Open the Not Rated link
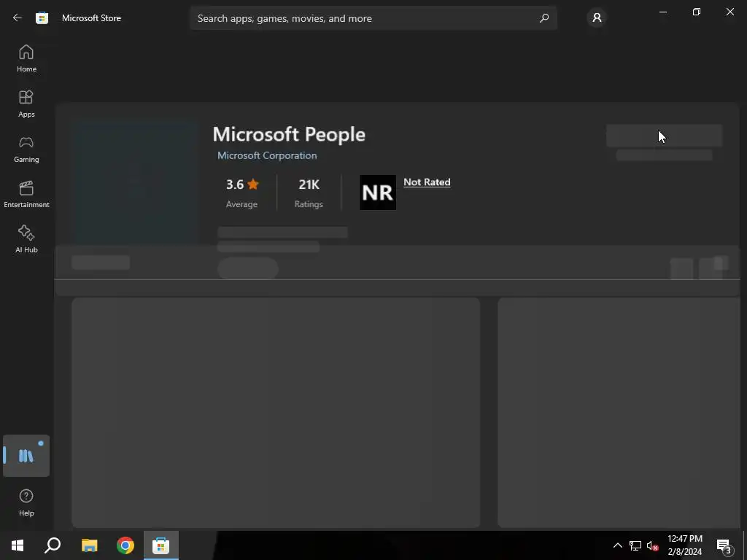 point(427,182)
